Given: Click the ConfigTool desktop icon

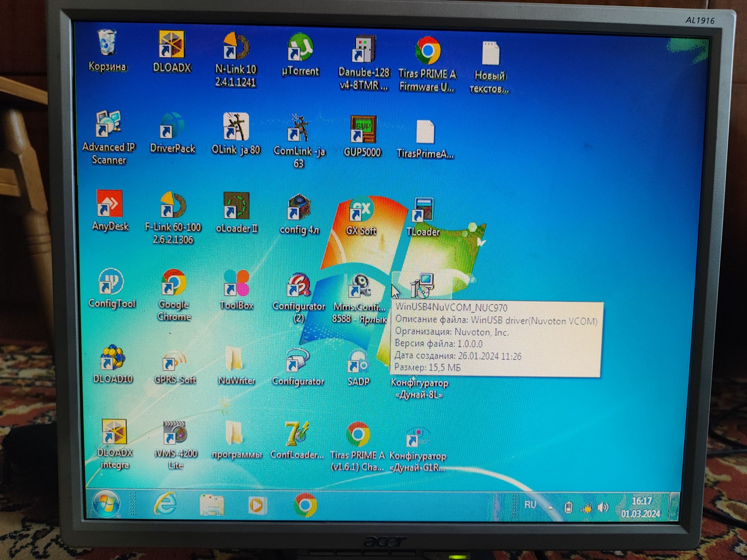Looking at the screenshot, I should [x=112, y=288].
